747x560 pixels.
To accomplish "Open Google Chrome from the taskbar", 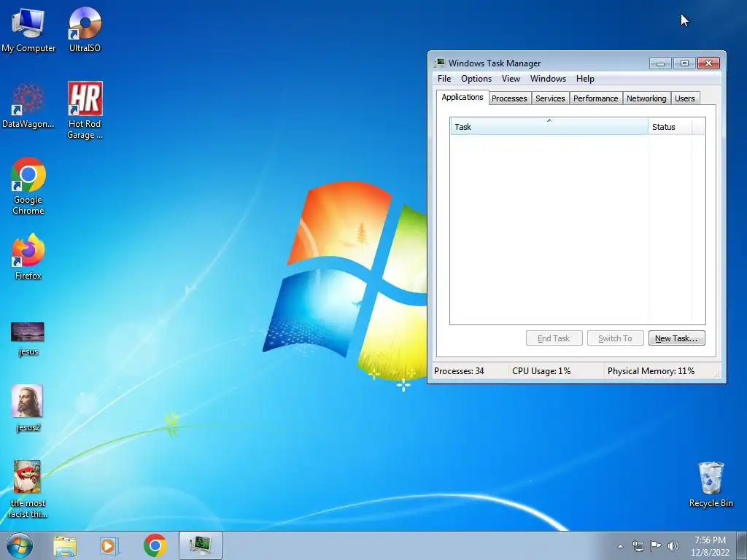I will pos(155,545).
